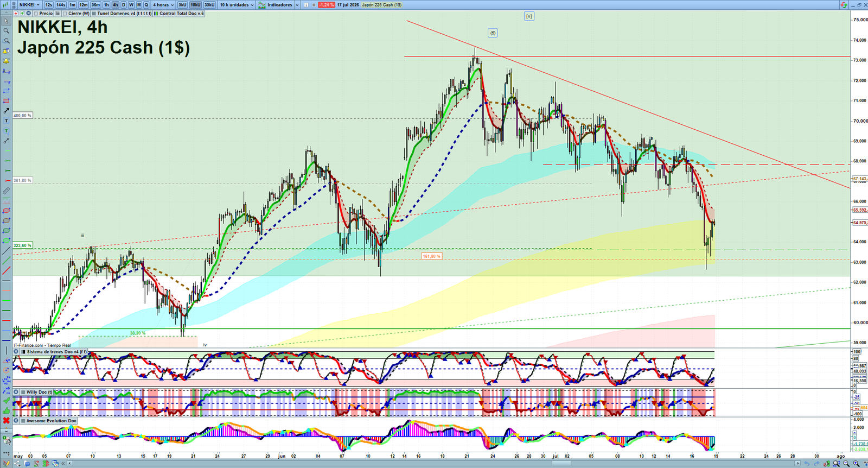868x468 pixels.
Task: Select the green checkmark tool
Action: pos(7,401)
